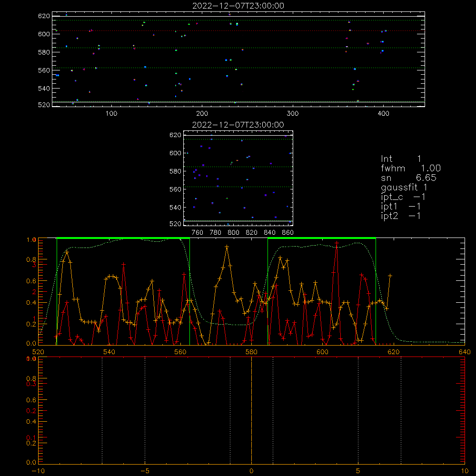Click the right thick green bar in profile plot
Viewport: 476px width, 476px height.
click(322, 238)
